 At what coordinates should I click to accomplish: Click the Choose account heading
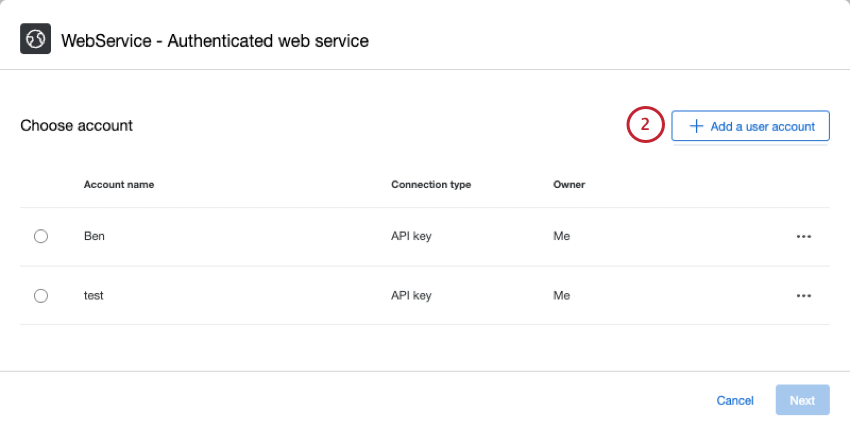point(76,126)
